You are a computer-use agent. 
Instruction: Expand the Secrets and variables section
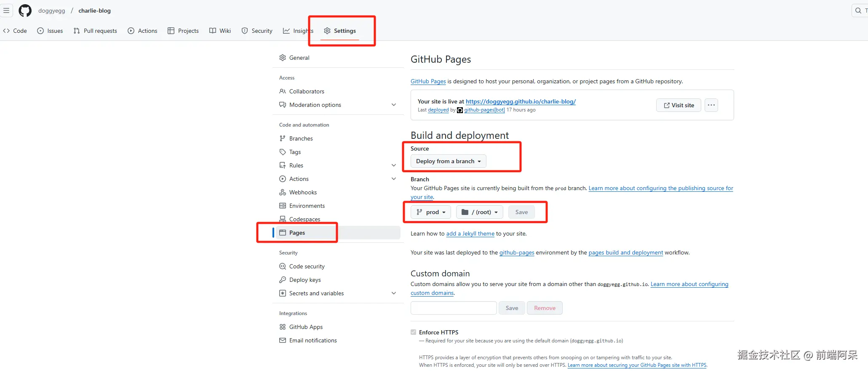click(x=394, y=293)
